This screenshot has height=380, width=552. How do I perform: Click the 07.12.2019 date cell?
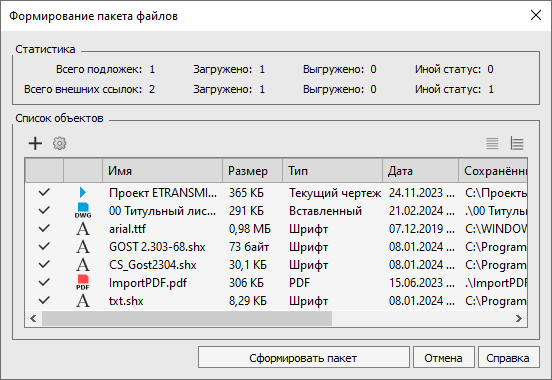[421, 229]
